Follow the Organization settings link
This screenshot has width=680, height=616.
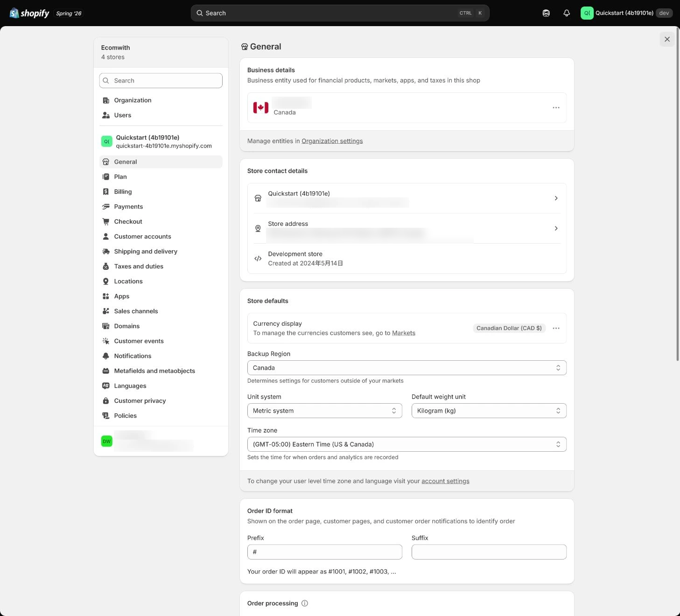pos(332,141)
